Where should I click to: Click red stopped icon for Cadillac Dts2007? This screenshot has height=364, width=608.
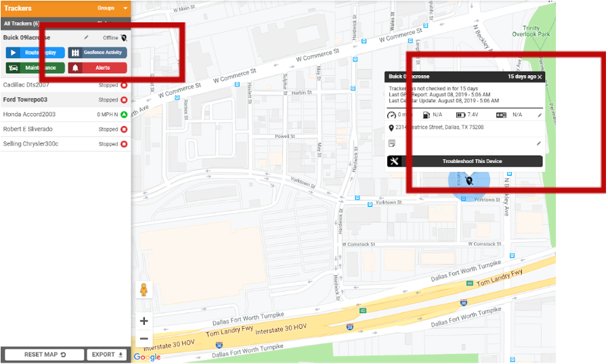(x=124, y=85)
